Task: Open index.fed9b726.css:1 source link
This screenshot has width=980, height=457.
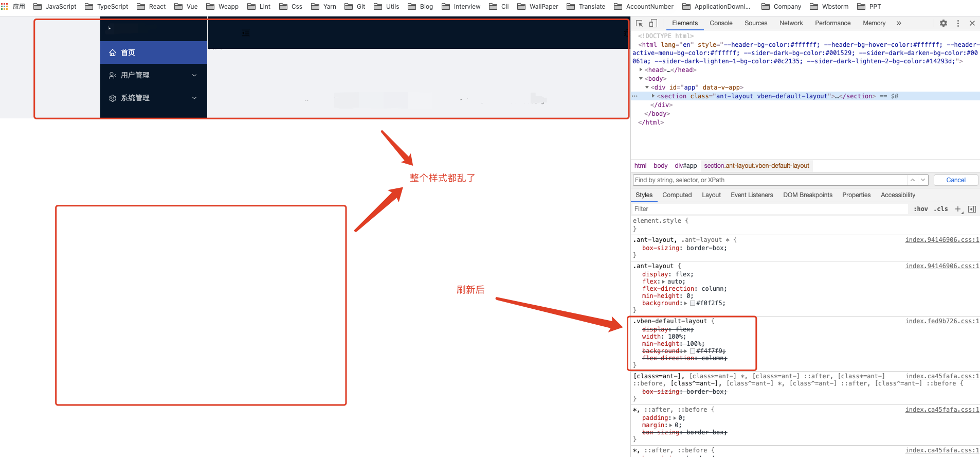Action: [942, 321]
